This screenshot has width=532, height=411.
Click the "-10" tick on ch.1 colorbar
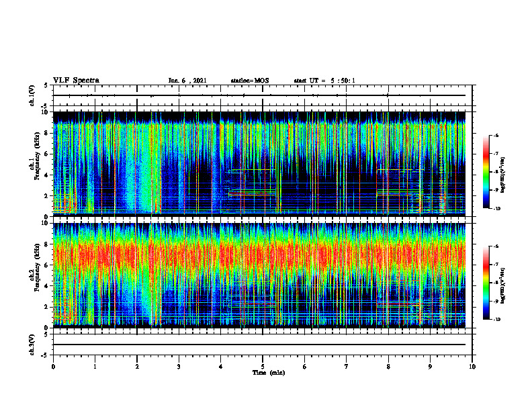pyautogui.click(x=496, y=209)
